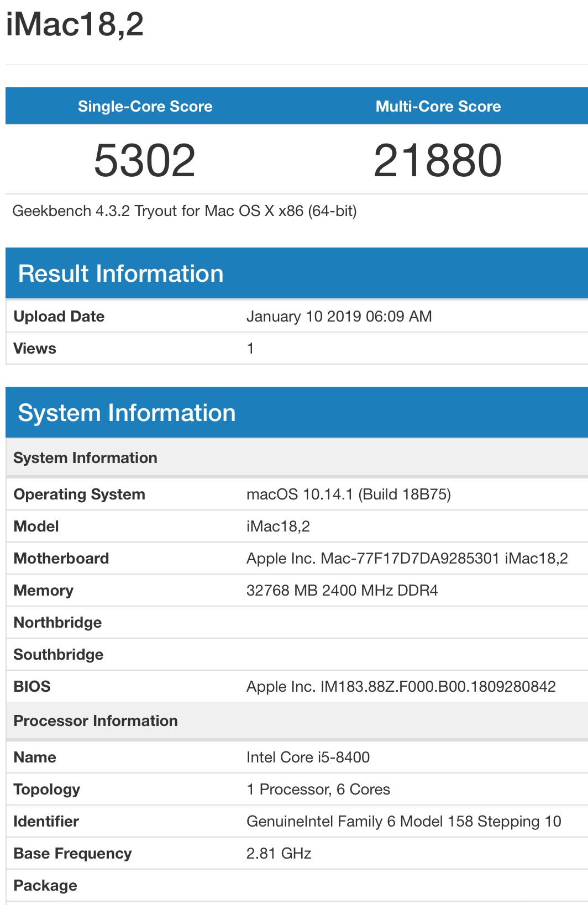Select BIOS value IM183.88Z.F000.B00.1809280842
Viewport: 588px width, 905px height.
click(x=401, y=687)
